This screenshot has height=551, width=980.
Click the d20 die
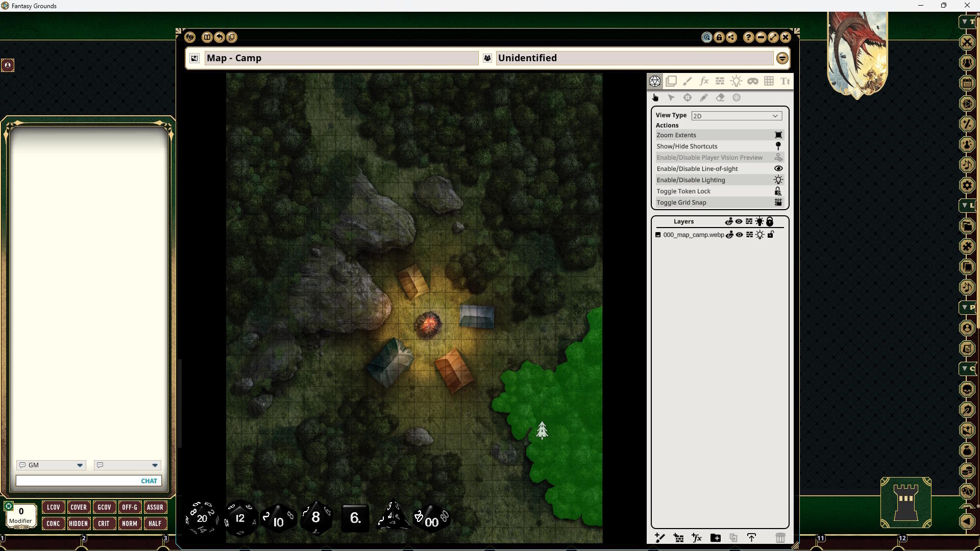(x=202, y=518)
